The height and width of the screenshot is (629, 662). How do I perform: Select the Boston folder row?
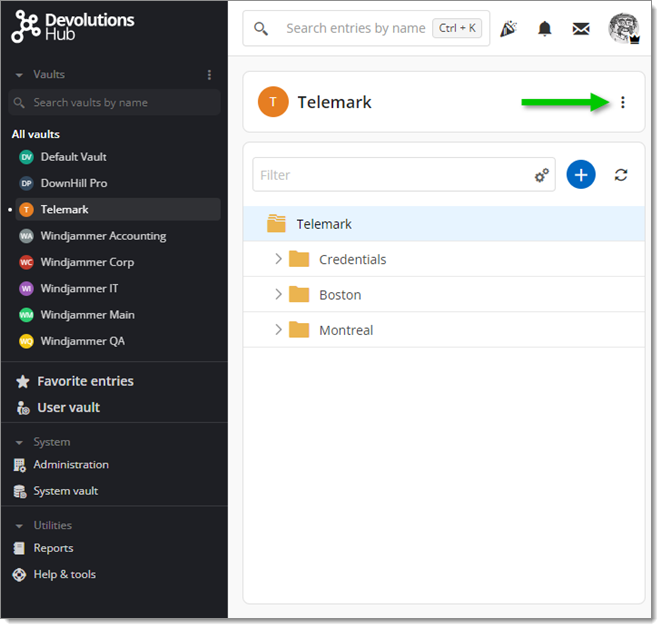click(444, 295)
